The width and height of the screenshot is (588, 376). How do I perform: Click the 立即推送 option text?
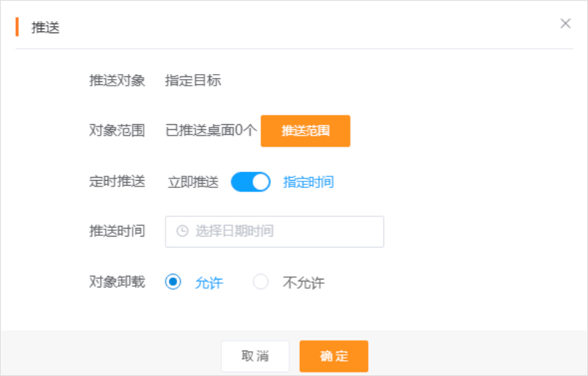coord(193,182)
